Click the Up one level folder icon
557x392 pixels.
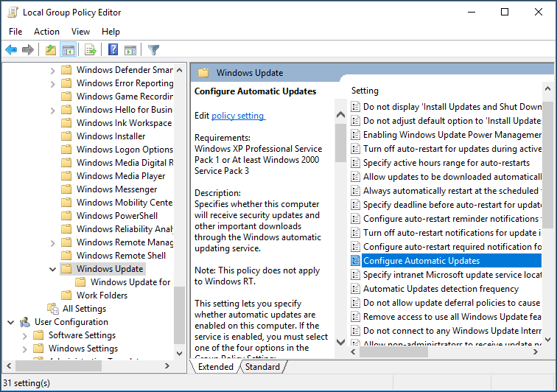point(51,50)
